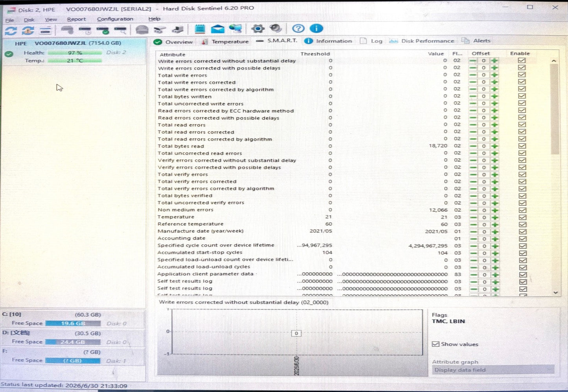Click the first gray hard disk test icon
Image resolution: width=568 pixels, height=392 pixels.
pyautogui.click(x=67, y=30)
